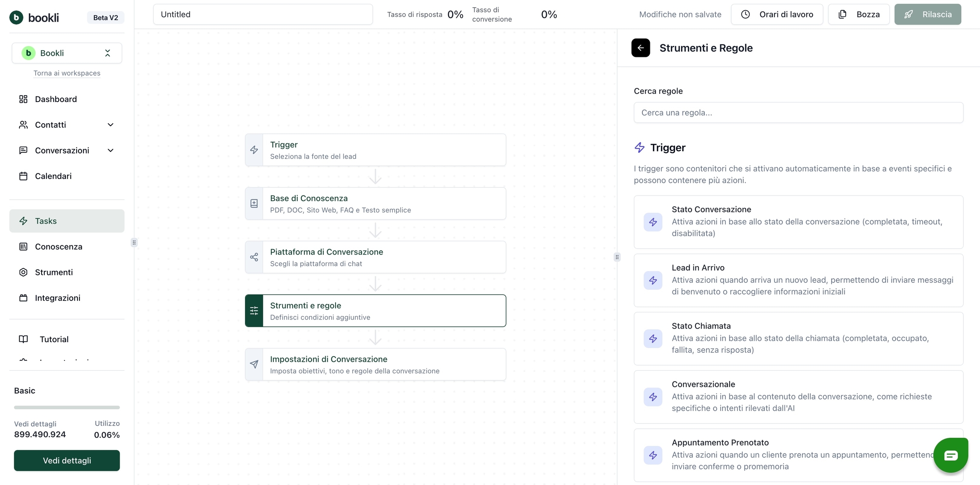The width and height of the screenshot is (980, 485).
Task: Click the Strumenti e regole sliders icon
Action: (254, 311)
